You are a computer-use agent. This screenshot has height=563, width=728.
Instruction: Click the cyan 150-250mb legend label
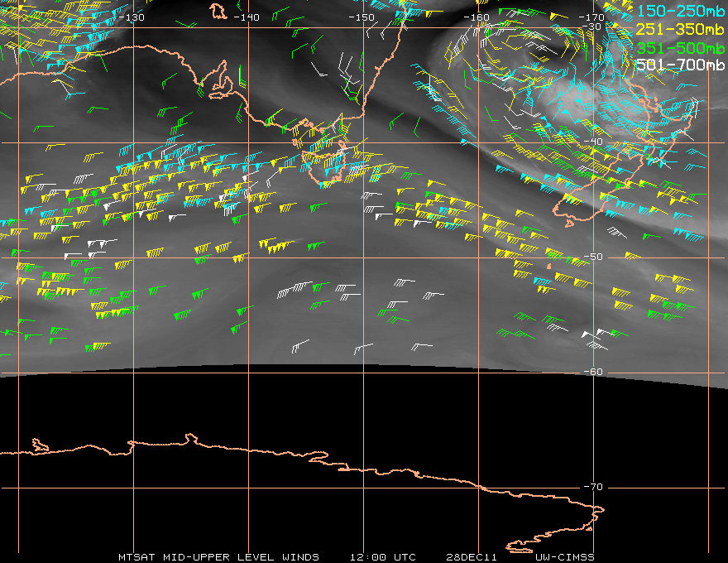[681, 10]
